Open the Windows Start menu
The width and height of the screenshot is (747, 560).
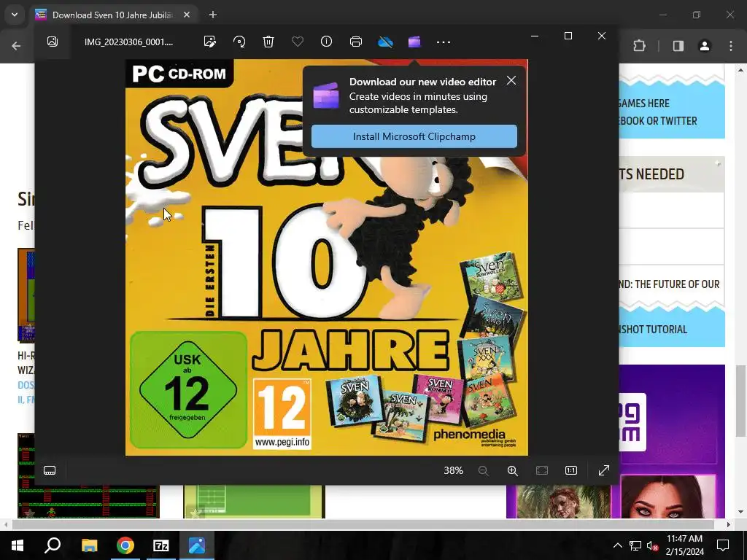[x=18, y=545]
